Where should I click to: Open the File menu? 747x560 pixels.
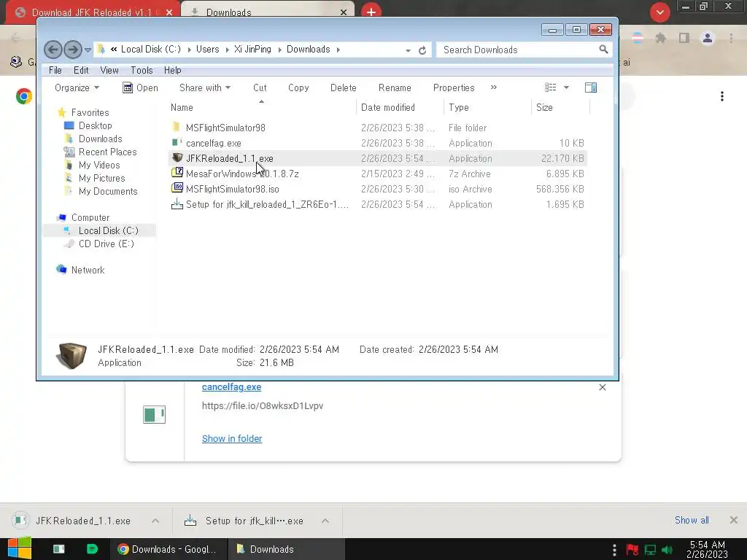pyautogui.click(x=55, y=70)
